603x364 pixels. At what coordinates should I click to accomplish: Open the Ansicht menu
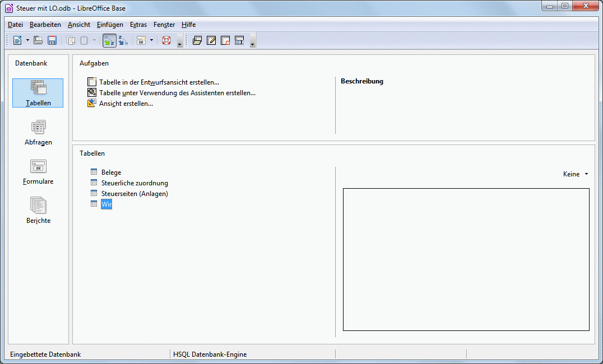79,25
